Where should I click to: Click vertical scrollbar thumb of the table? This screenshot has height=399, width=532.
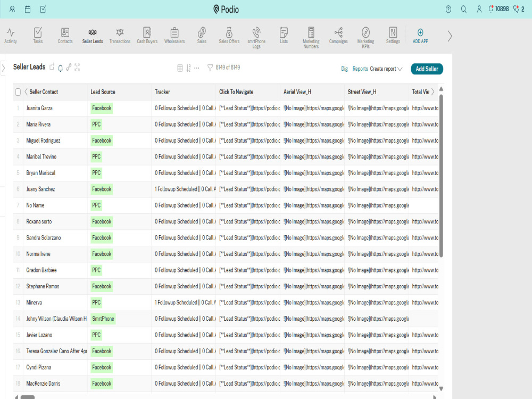point(441,176)
